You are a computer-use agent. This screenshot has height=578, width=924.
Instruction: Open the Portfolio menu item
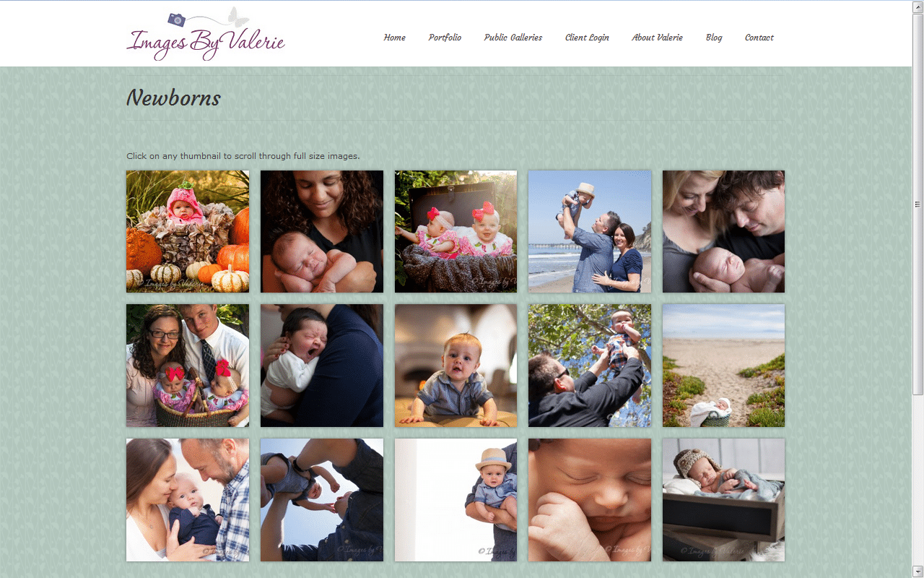445,38
